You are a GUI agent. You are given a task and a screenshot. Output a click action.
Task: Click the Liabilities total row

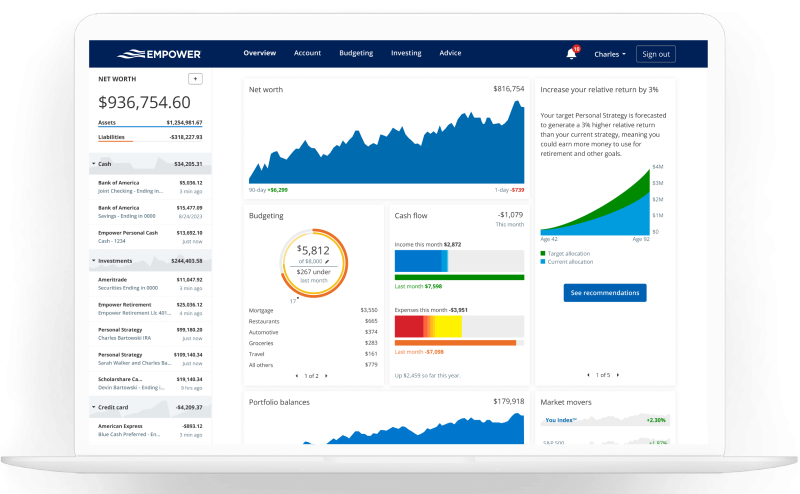150,137
